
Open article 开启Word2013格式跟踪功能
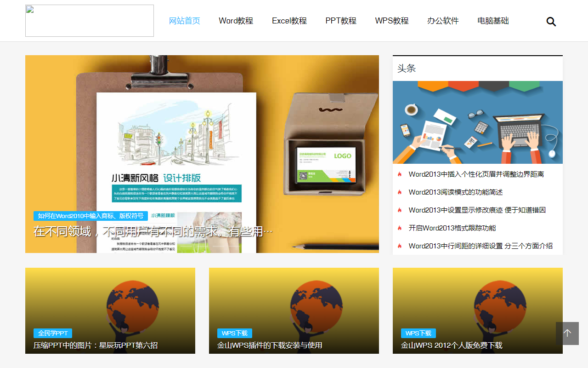point(452,228)
